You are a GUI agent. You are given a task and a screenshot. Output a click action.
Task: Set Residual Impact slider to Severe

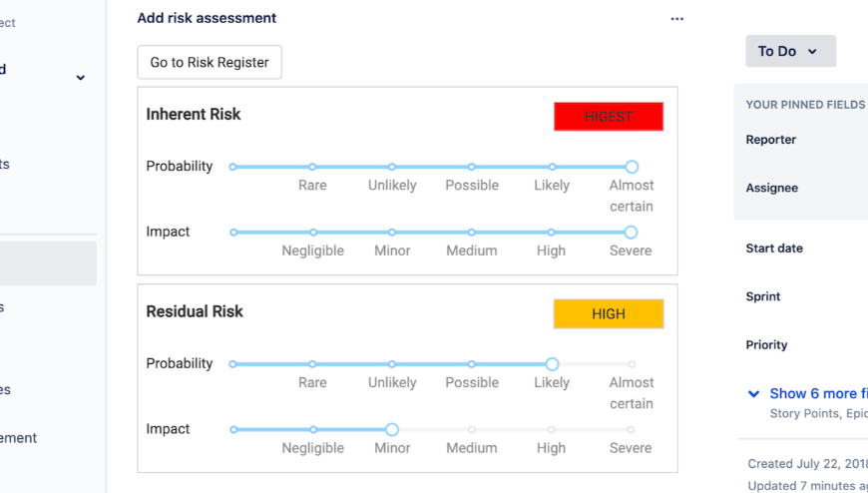tap(631, 430)
